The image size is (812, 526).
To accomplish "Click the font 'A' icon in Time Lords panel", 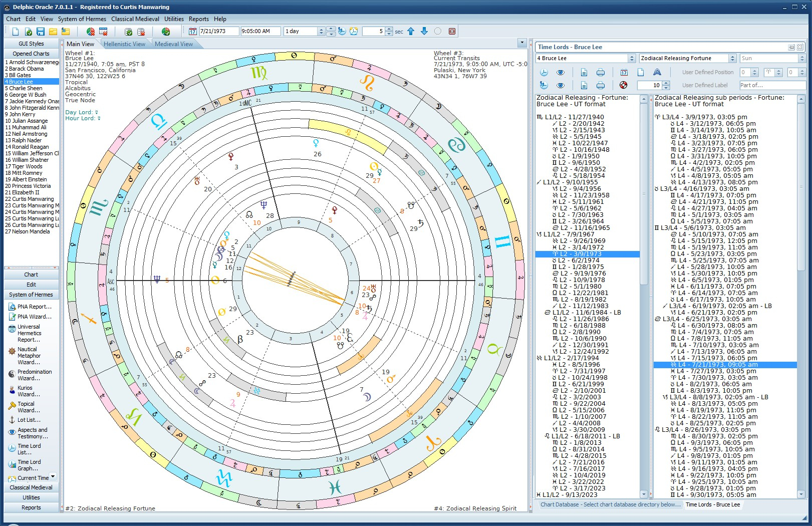I will [657, 72].
